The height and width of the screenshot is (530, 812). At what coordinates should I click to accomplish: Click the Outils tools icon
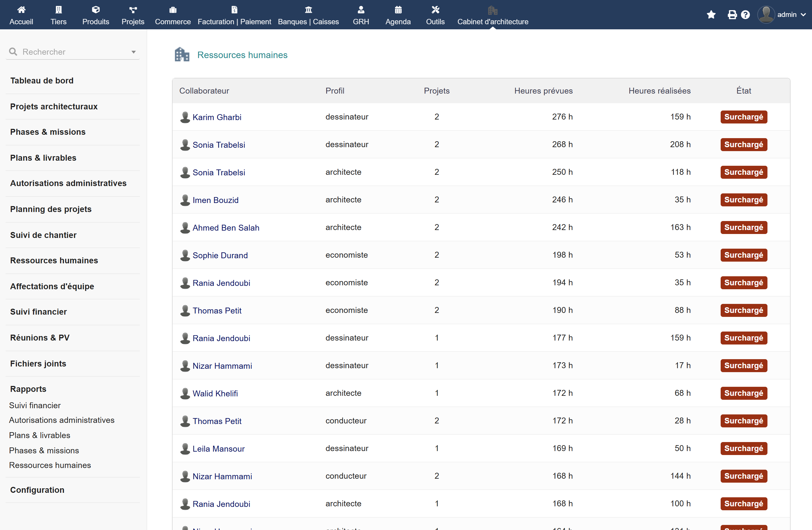(435, 10)
